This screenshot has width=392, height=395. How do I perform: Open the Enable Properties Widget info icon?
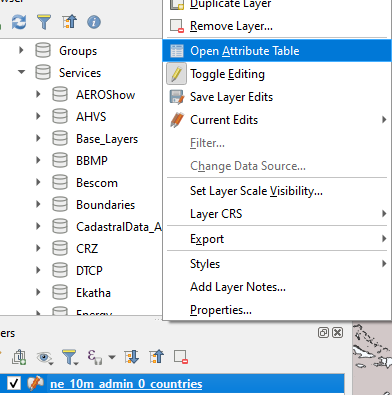tap(94, 22)
